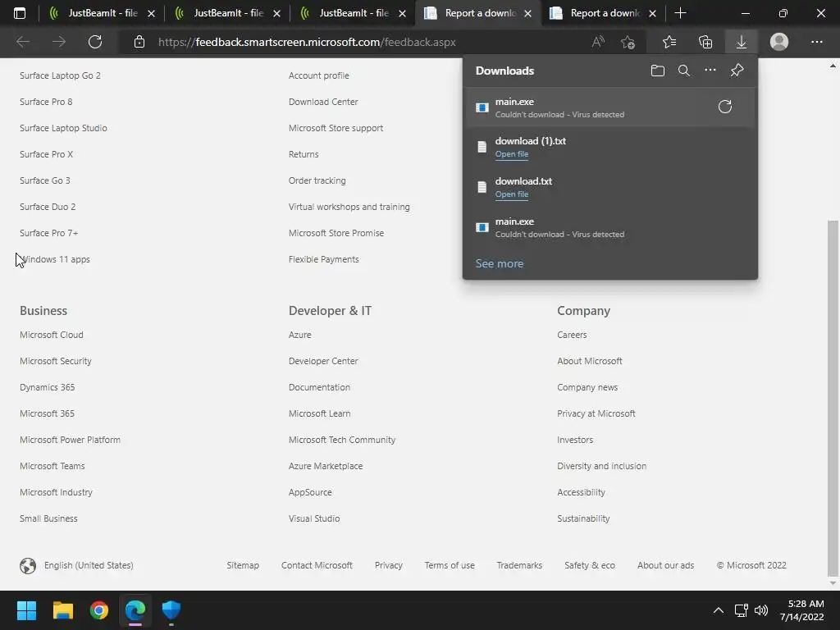Open the Accessibility link
Viewport: 840px width, 630px height.
click(x=581, y=492)
